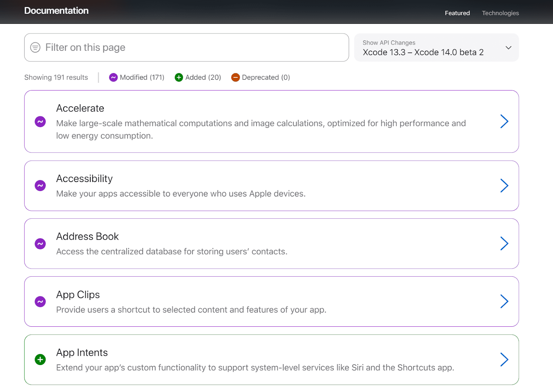Click the purple Modified icon next to Accelerate
553x392 pixels.
click(x=40, y=122)
